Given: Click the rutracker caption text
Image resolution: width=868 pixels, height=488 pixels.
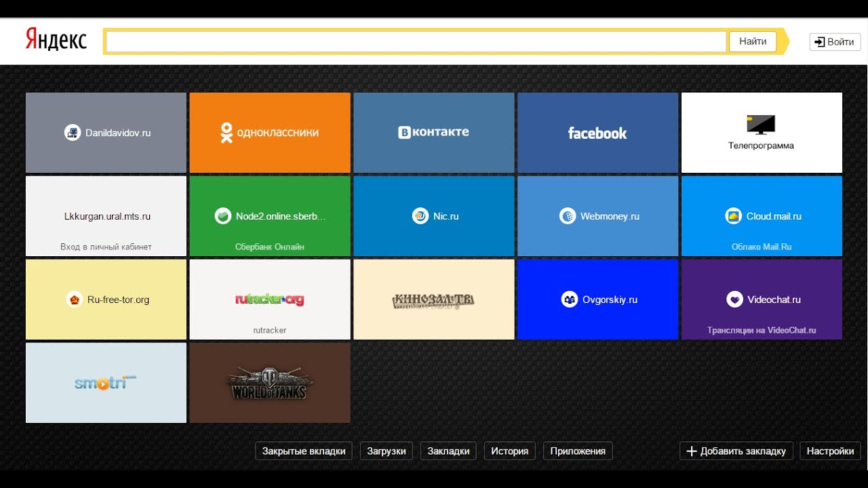Looking at the screenshot, I should [270, 330].
